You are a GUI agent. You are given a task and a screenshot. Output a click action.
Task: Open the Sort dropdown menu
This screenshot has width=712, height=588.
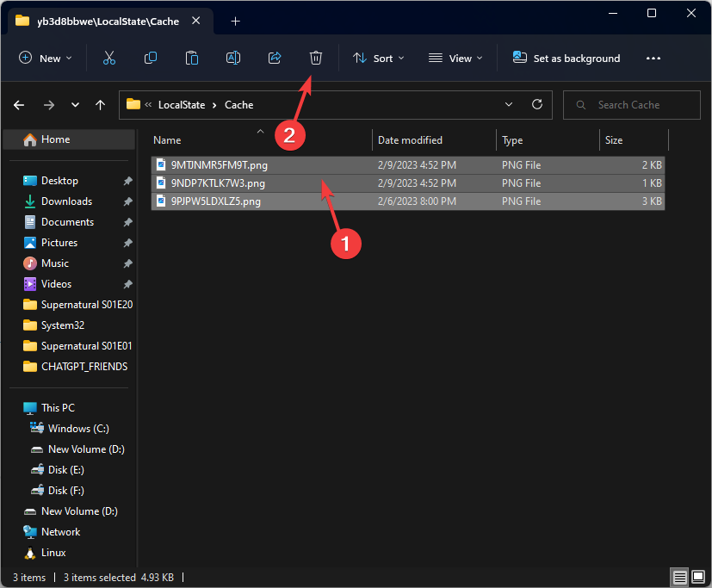(380, 58)
